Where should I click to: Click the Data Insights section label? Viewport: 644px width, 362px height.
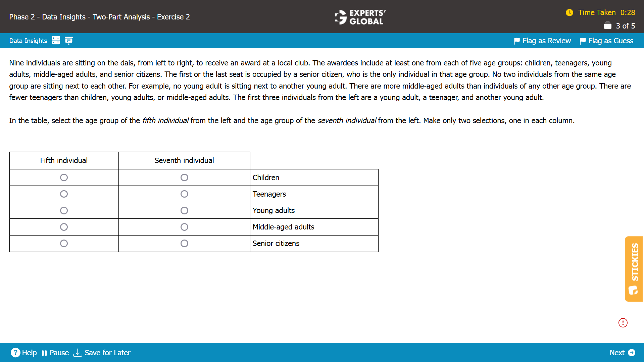coord(28,40)
